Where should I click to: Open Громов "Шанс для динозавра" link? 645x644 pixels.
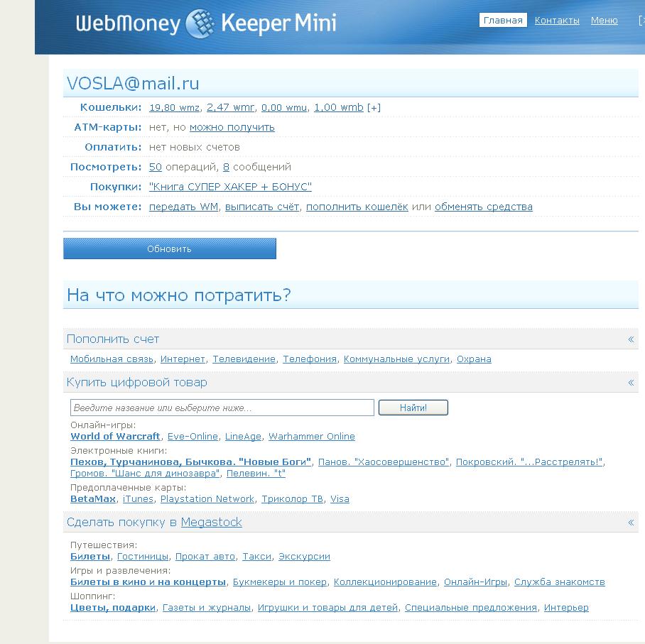coord(145,474)
